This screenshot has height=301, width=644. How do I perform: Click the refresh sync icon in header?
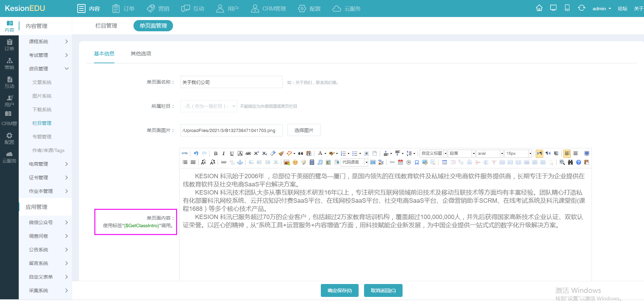(581, 8)
